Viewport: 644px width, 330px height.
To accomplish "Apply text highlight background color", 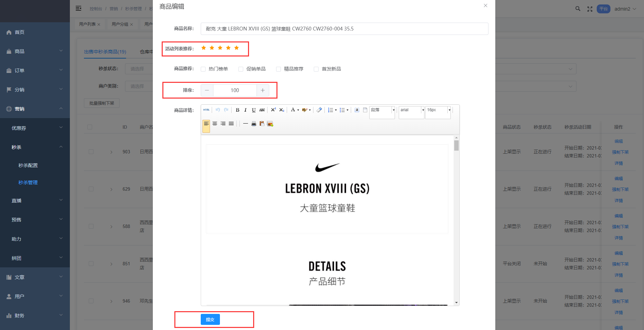I will coord(304,110).
